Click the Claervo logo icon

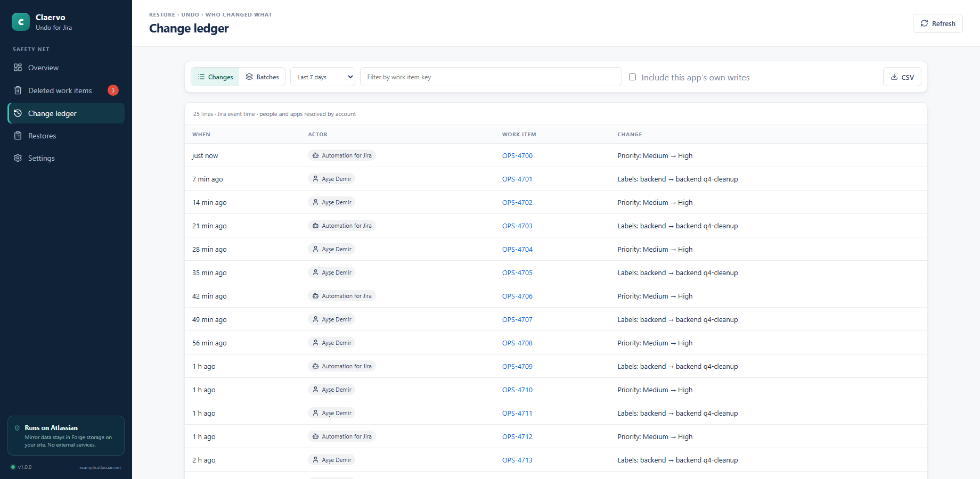(x=21, y=22)
